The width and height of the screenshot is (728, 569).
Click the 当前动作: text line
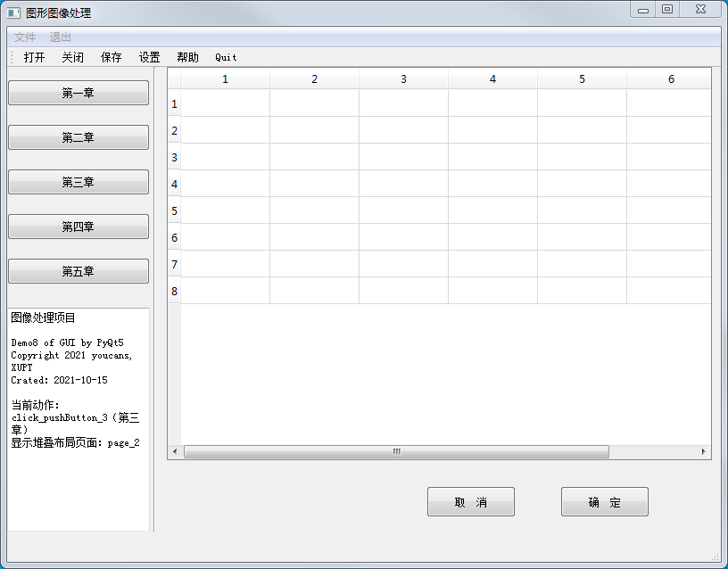[36, 405]
